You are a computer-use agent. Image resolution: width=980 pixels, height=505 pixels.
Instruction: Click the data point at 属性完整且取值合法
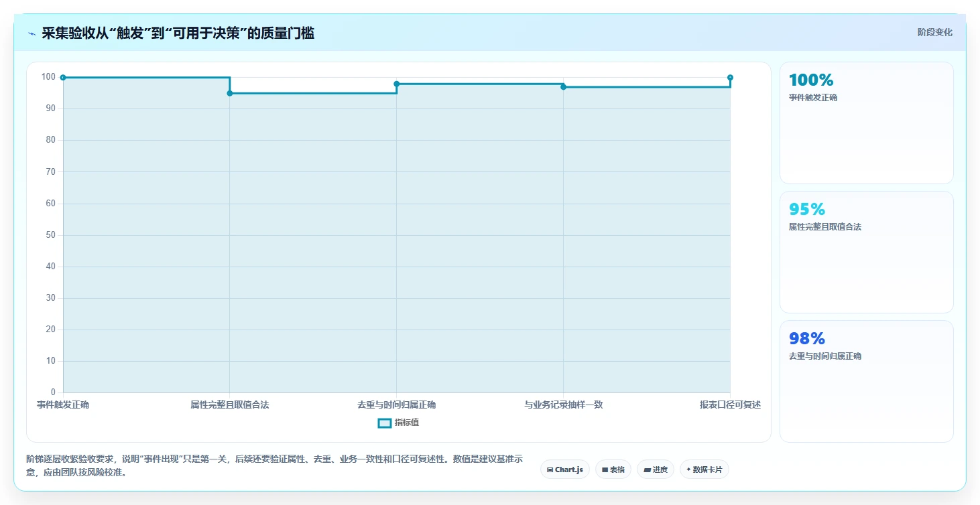[x=230, y=93]
